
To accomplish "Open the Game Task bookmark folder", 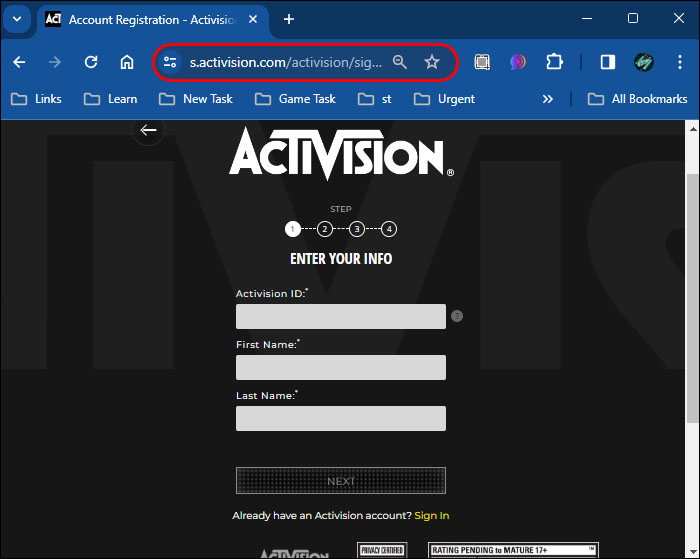I will click(x=295, y=99).
